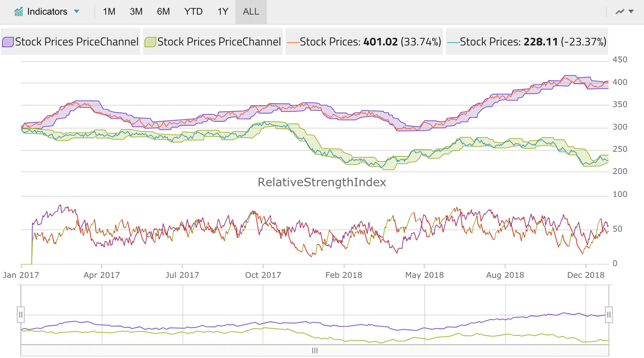Viewport: 644px width, 358px height.
Task: Toggle Stock Prices 228.11 legend item
Action: point(527,42)
